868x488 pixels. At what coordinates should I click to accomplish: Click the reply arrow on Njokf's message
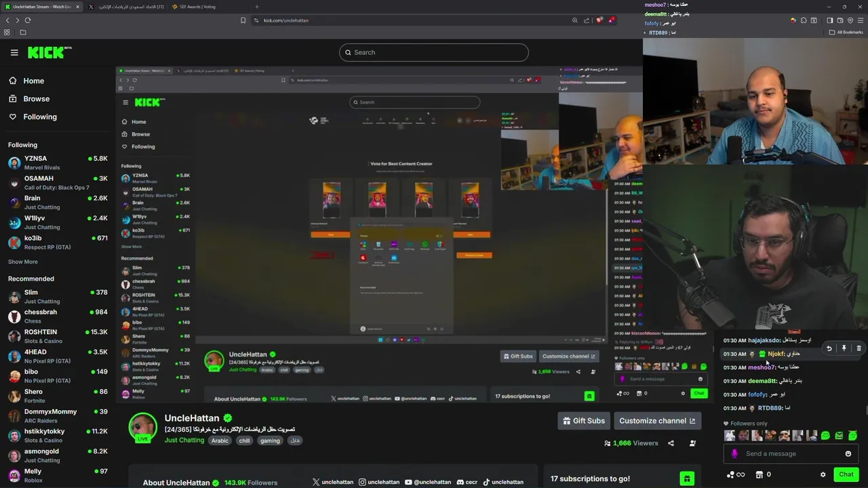click(x=829, y=348)
